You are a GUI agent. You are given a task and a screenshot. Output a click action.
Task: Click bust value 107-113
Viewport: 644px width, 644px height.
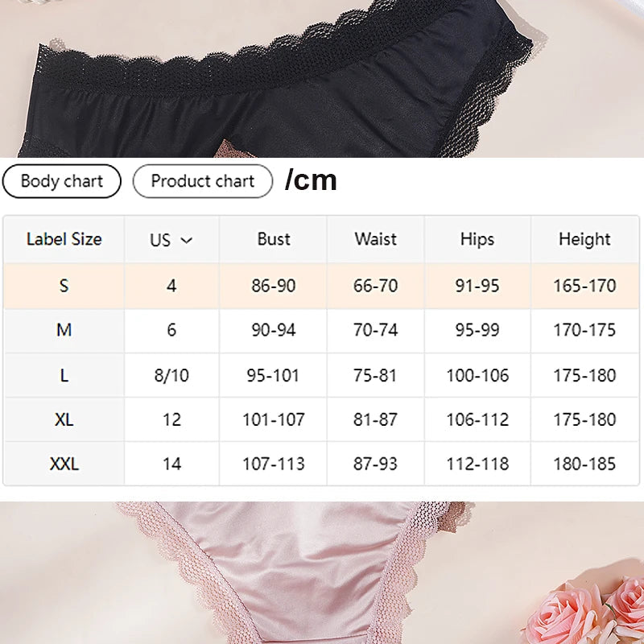tap(273, 464)
